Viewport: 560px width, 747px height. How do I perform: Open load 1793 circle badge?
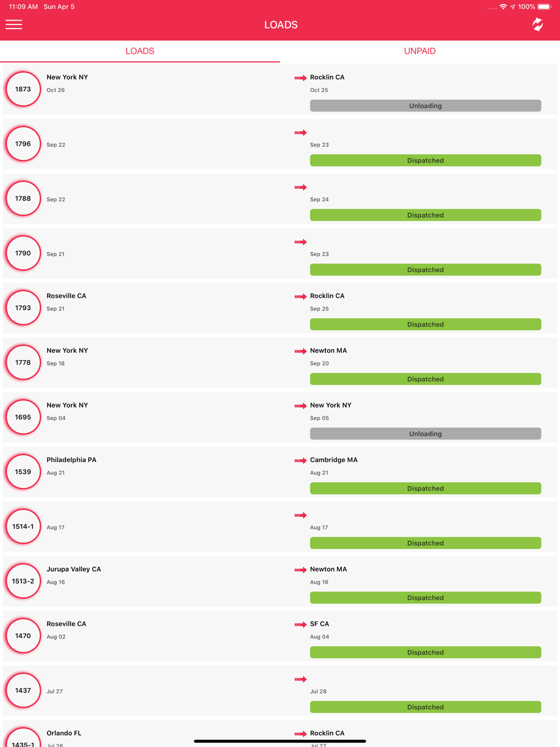coord(23,308)
